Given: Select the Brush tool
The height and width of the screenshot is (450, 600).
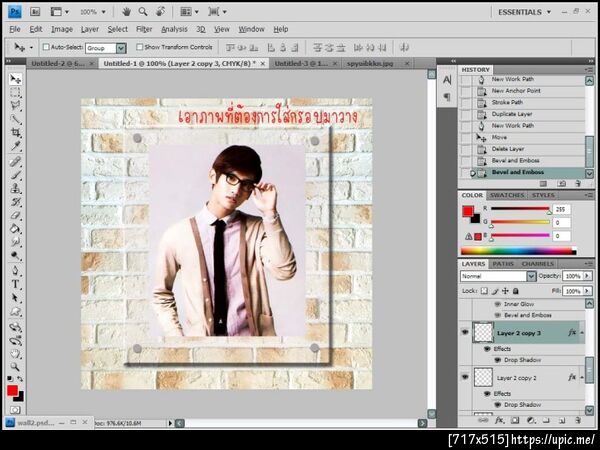Looking at the screenshot, I should pyautogui.click(x=15, y=175).
